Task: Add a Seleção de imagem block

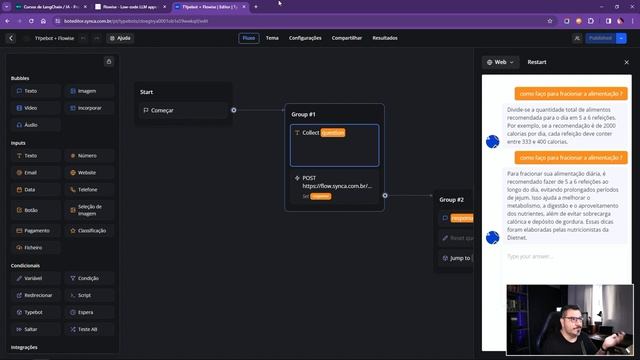Action: pyautogui.click(x=89, y=210)
